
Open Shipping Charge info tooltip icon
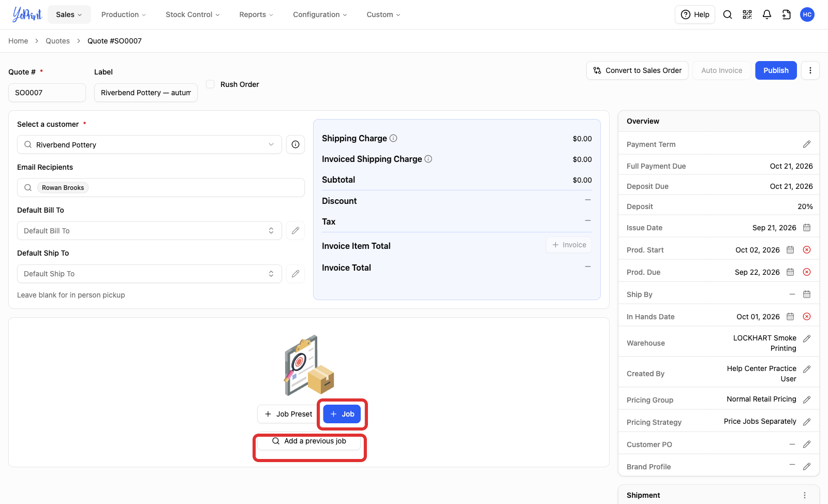(393, 138)
